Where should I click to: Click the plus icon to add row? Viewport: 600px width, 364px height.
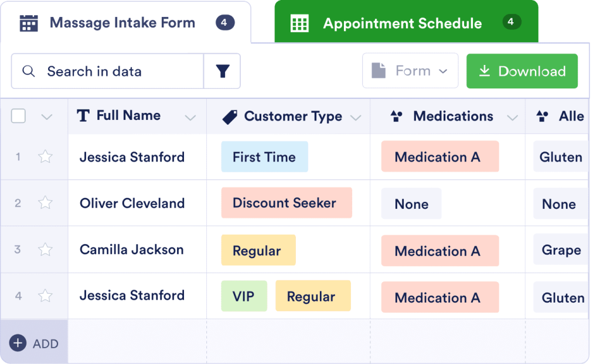coord(18,343)
